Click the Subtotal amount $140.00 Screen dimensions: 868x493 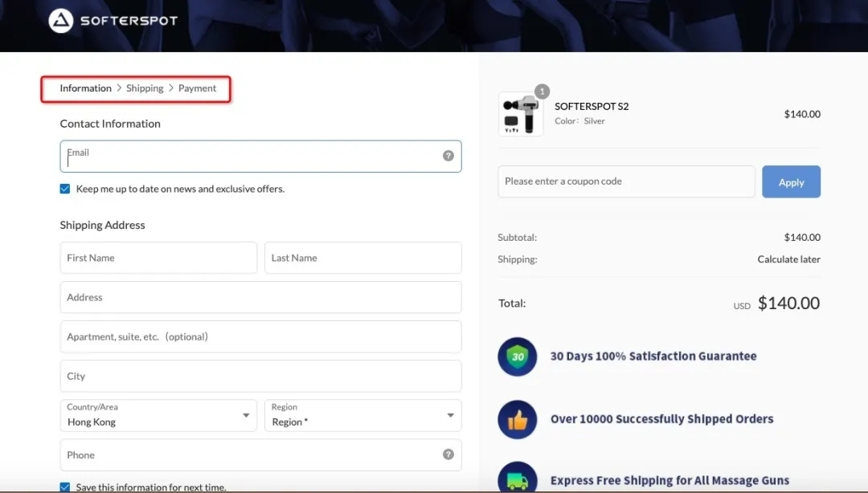pyautogui.click(x=802, y=238)
